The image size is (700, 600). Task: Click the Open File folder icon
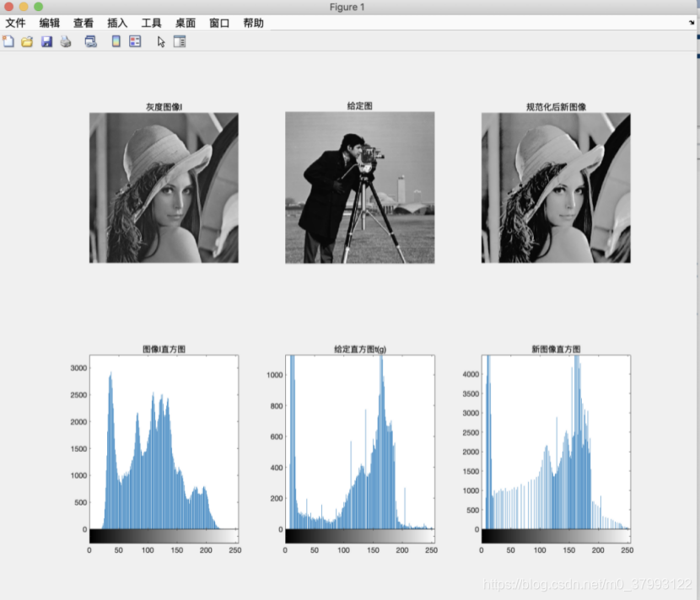coord(27,42)
